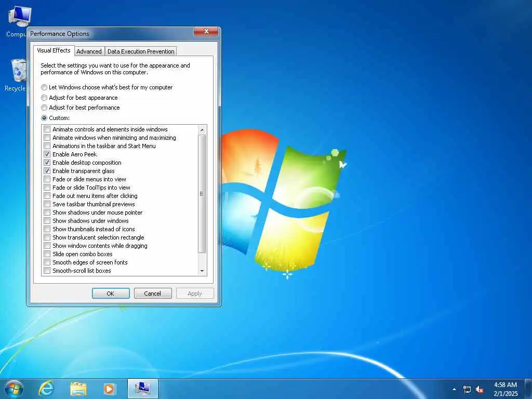Open Windows Explorer folder icon in taskbar
Image resolution: width=532 pixels, height=399 pixels.
(x=78, y=389)
